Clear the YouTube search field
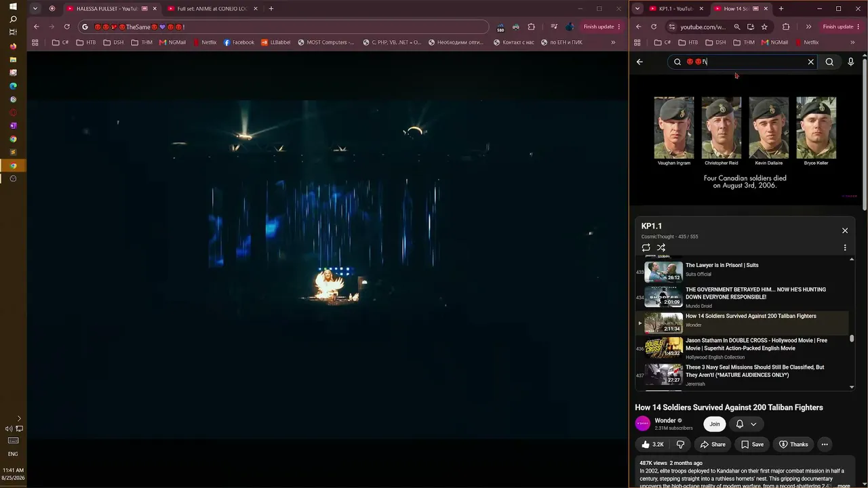The width and height of the screenshot is (868, 488). coord(810,62)
